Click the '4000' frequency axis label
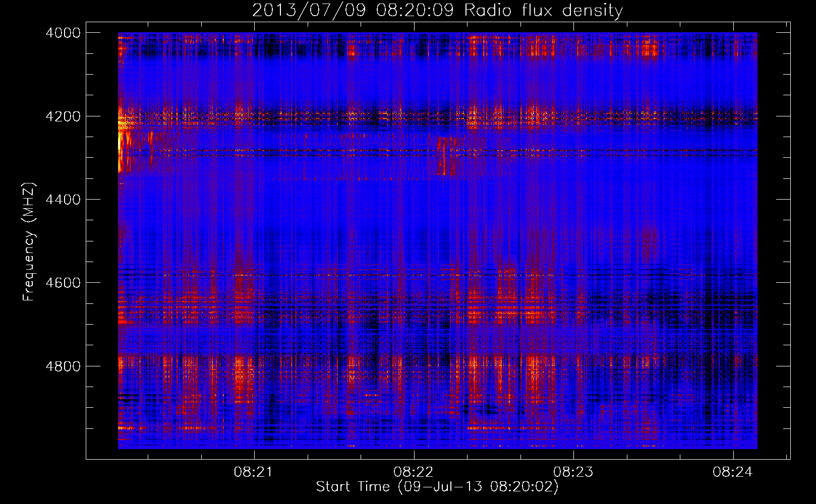Viewport: 816px width, 504px height. click(x=63, y=33)
